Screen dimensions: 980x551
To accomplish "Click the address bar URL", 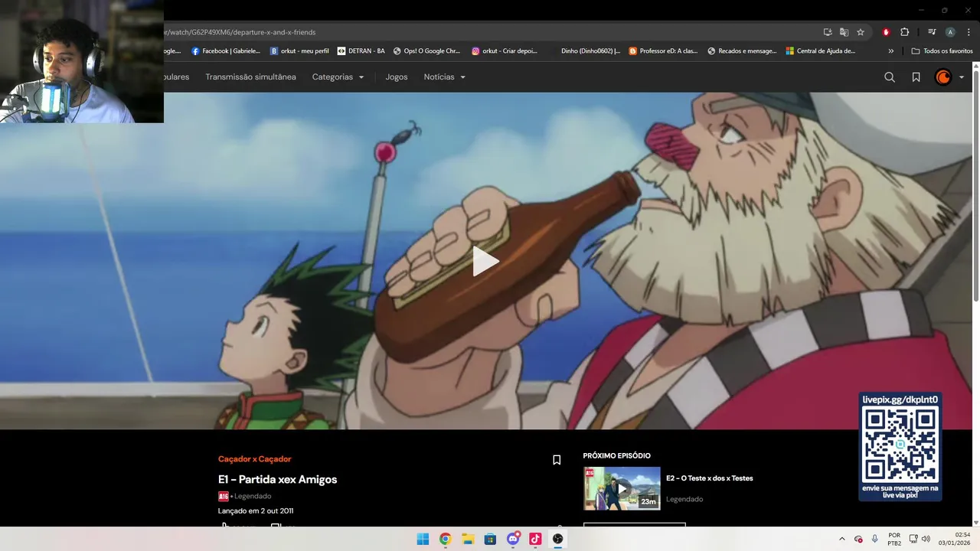I will coord(240,32).
